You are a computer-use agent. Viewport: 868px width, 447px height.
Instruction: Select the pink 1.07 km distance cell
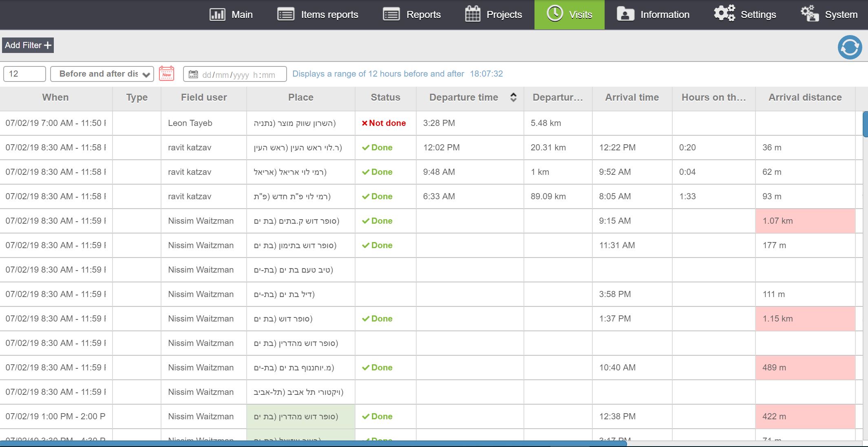(805, 221)
